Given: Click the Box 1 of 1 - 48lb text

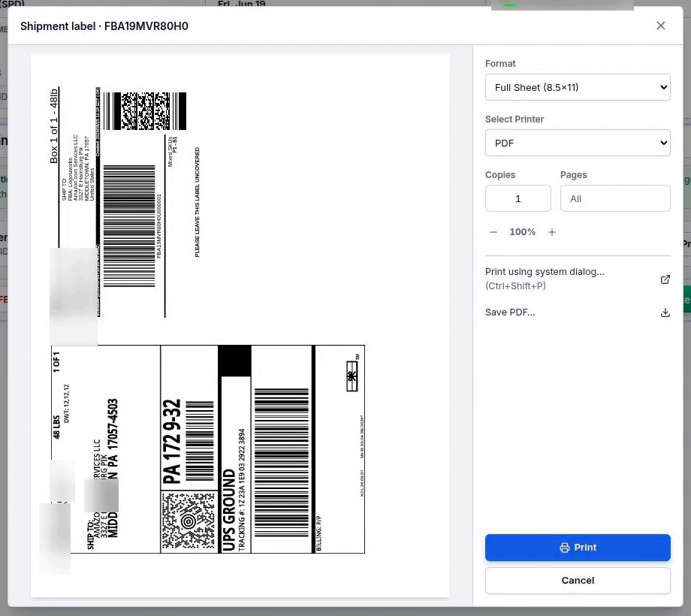Looking at the screenshot, I should coord(53,126).
